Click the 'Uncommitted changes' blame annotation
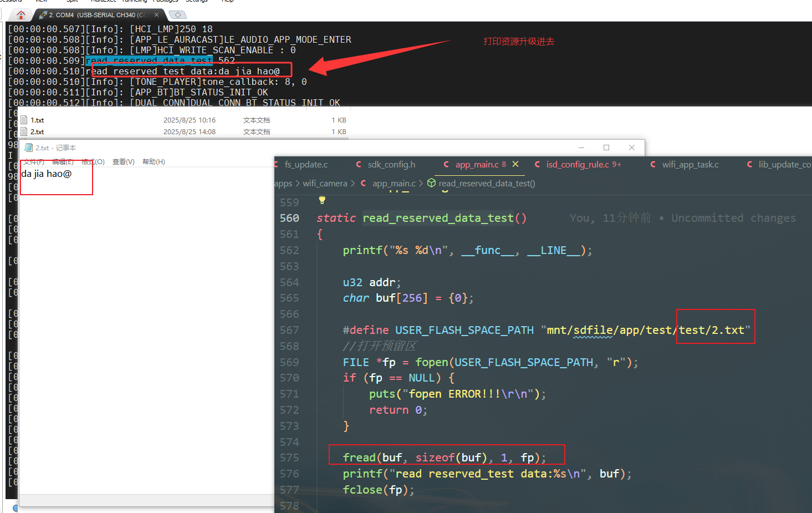This screenshot has width=812, height=513. point(733,218)
